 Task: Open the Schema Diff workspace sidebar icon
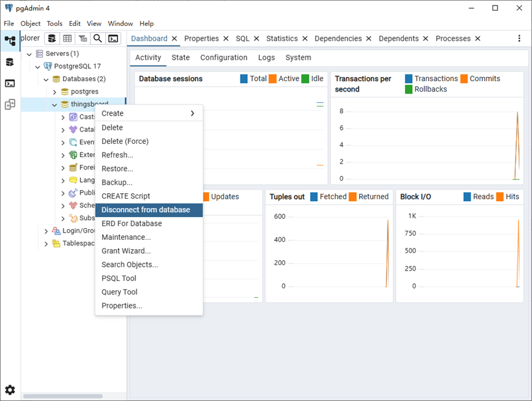coord(10,105)
